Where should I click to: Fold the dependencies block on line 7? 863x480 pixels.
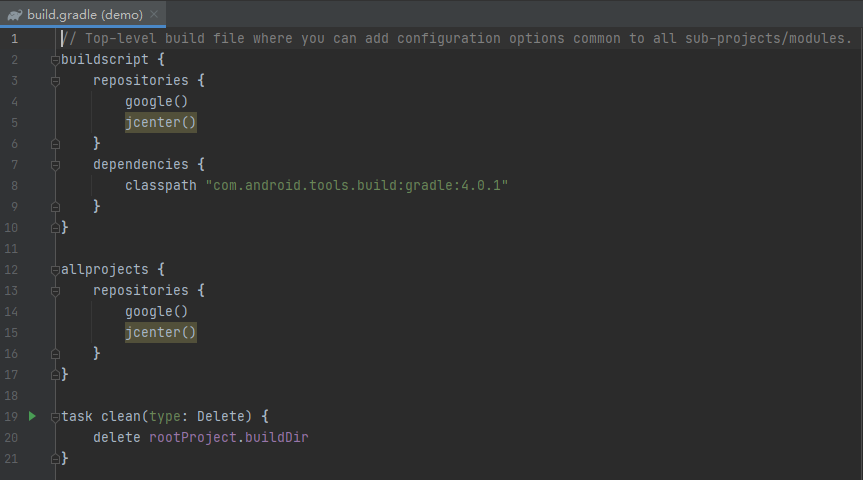pos(55,165)
